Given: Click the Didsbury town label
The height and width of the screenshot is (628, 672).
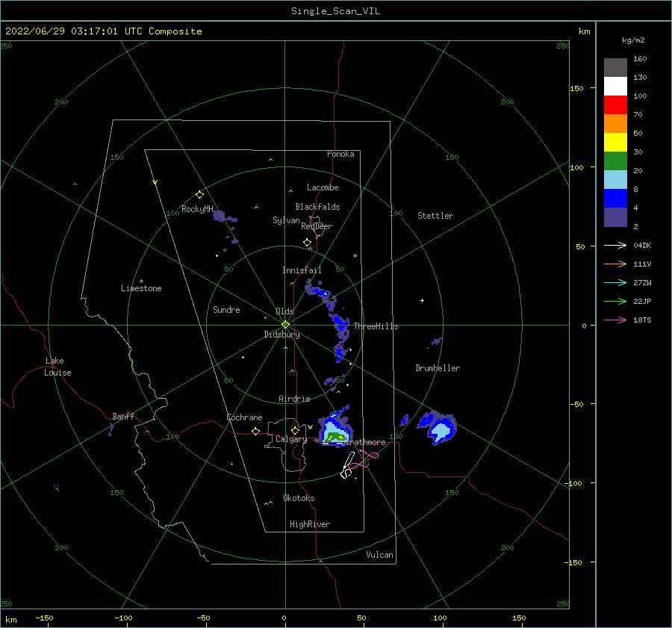Looking at the screenshot, I should [281, 335].
